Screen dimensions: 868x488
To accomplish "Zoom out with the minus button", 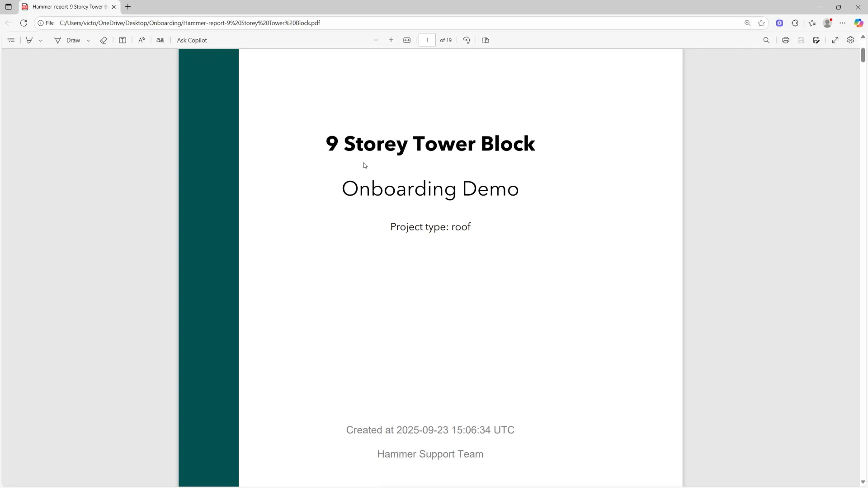I will [x=376, y=40].
